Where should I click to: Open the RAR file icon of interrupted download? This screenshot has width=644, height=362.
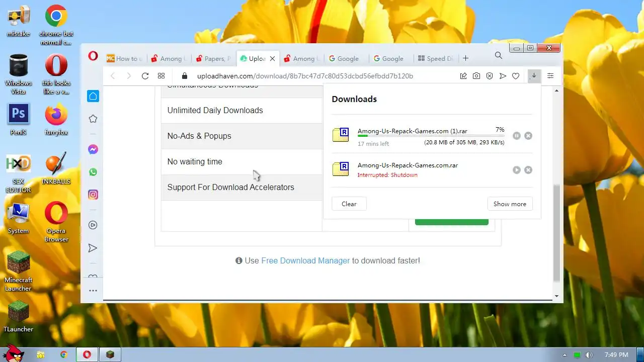[x=341, y=169]
